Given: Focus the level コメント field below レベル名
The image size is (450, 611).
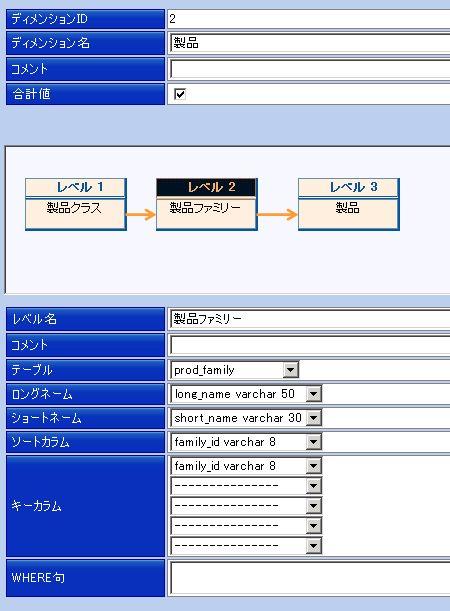Looking at the screenshot, I should click(310, 345).
